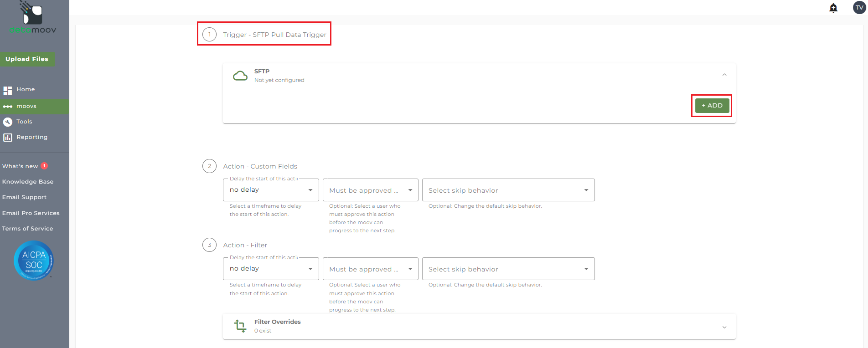Click the SFTP cloud icon
Image resolution: width=868 pixels, height=348 pixels.
pyautogui.click(x=240, y=76)
